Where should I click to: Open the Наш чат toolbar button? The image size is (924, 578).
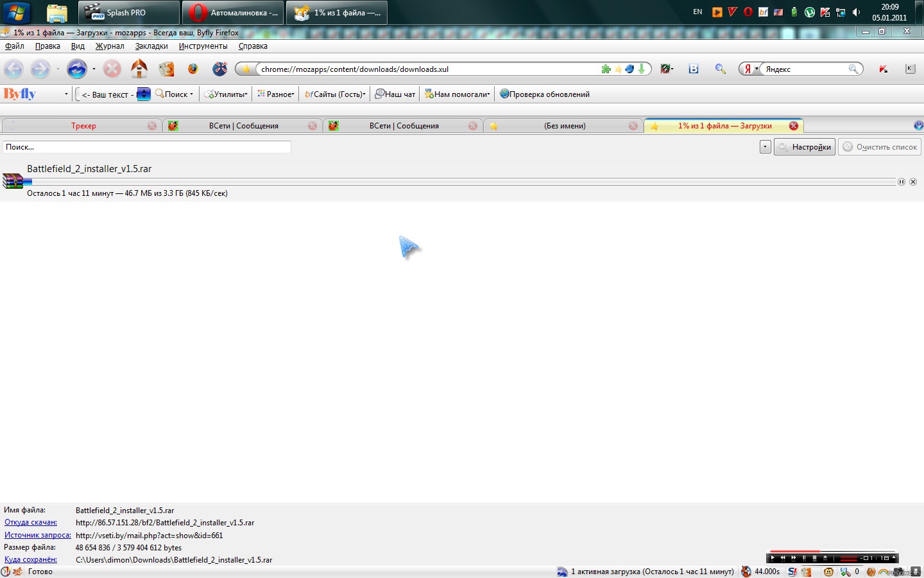click(395, 94)
